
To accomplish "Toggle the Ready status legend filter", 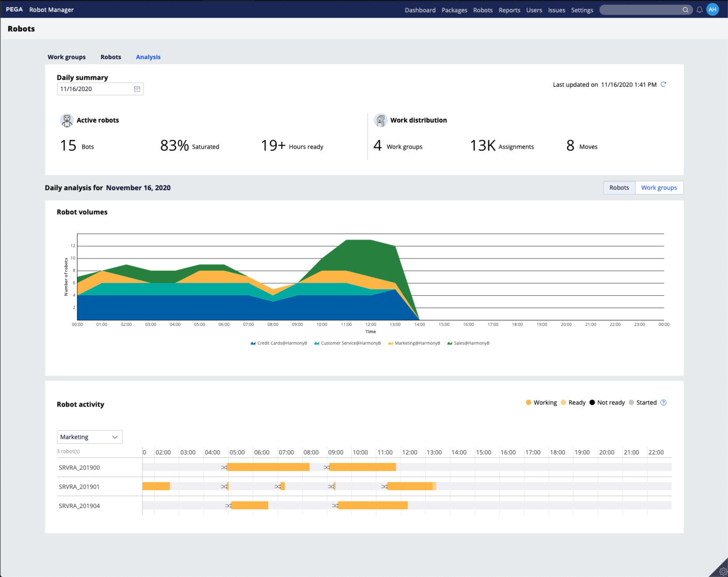I will pos(573,402).
